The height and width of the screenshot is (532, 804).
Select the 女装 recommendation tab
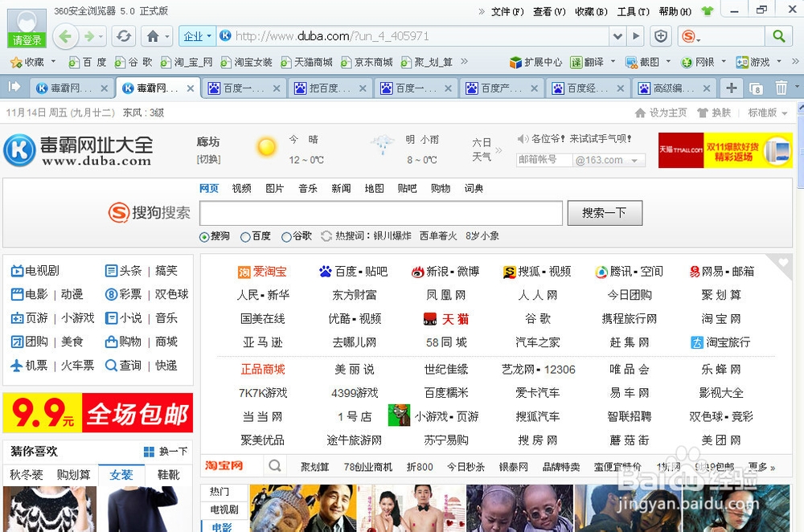(x=121, y=475)
